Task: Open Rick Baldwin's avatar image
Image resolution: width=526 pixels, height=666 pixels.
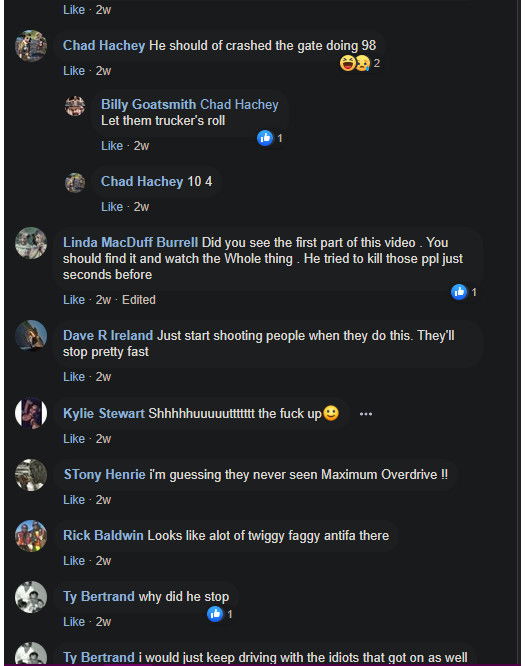Action: point(31,536)
